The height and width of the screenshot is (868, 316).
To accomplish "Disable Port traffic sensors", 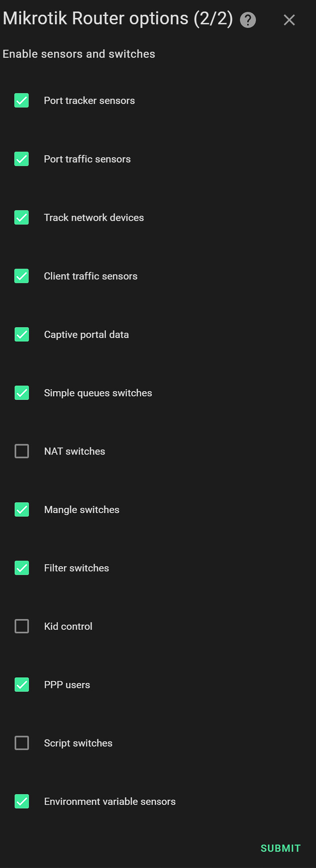I will coord(21,159).
